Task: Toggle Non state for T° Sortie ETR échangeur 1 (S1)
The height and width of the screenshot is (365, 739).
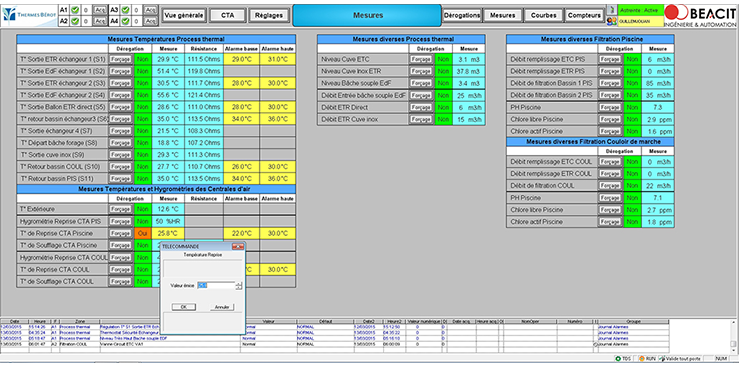Action: click(143, 59)
